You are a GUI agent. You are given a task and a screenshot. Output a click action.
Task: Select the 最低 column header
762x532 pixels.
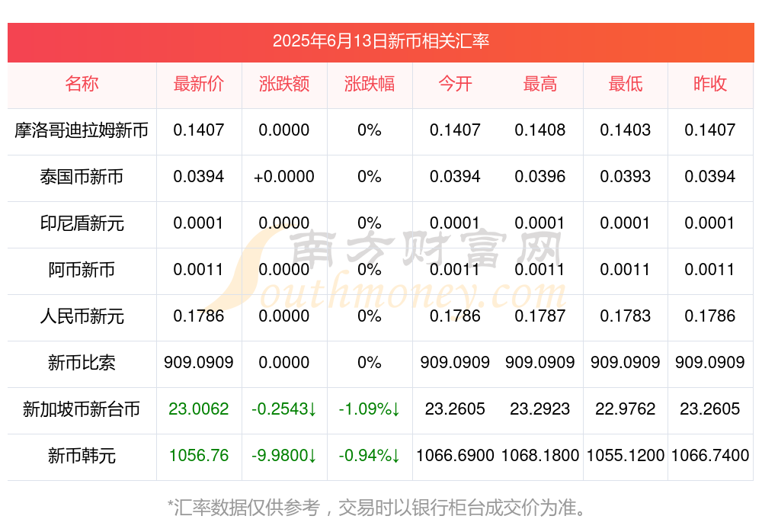click(x=626, y=84)
